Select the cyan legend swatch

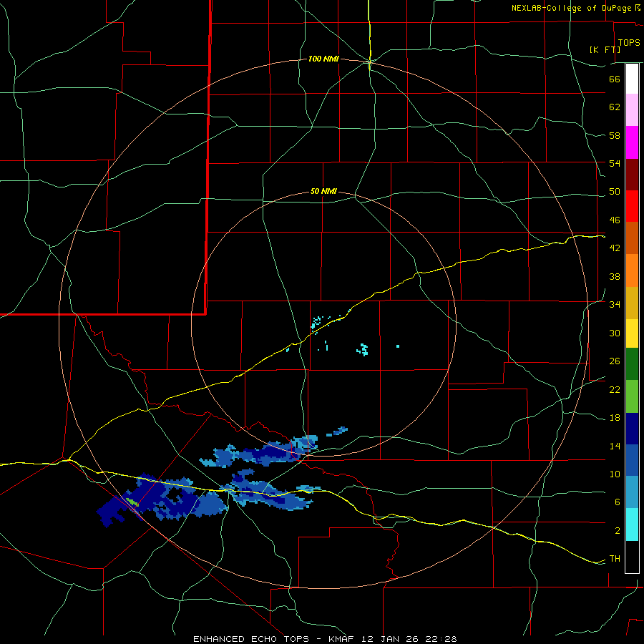click(x=632, y=525)
